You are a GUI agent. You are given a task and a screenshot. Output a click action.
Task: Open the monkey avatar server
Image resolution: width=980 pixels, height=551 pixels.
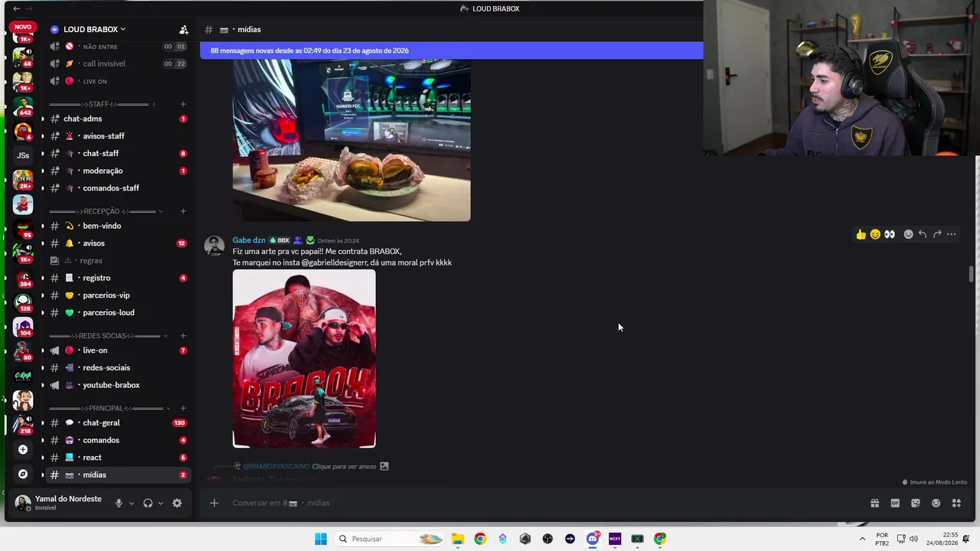[23, 399]
